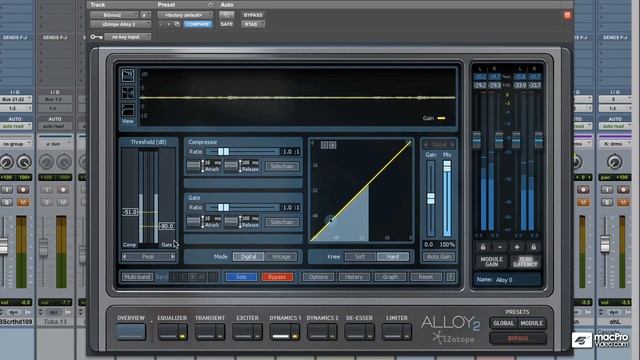
Task: Click the key input key icon
Action: click(96, 37)
